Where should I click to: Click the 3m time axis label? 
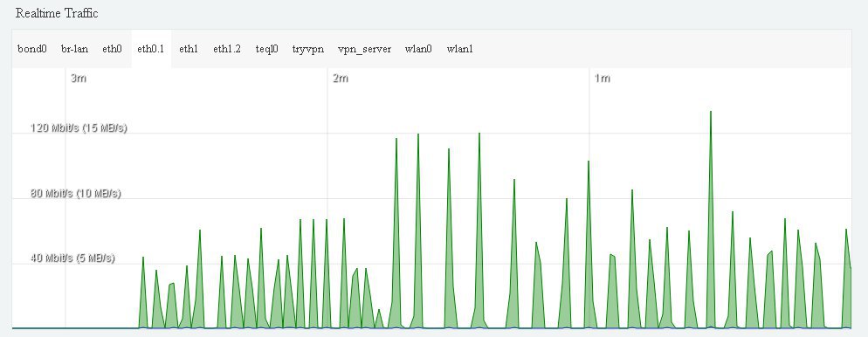78,79
